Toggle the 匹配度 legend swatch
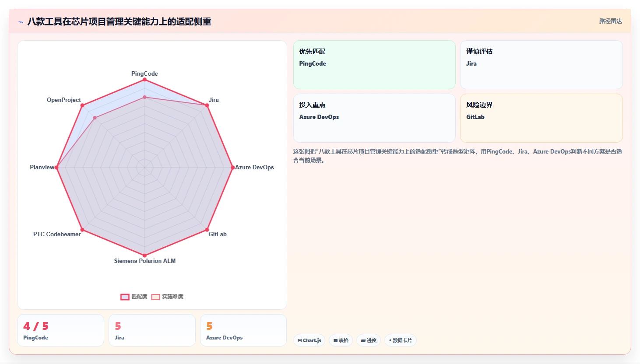640x364 pixels. pos(125,297)
